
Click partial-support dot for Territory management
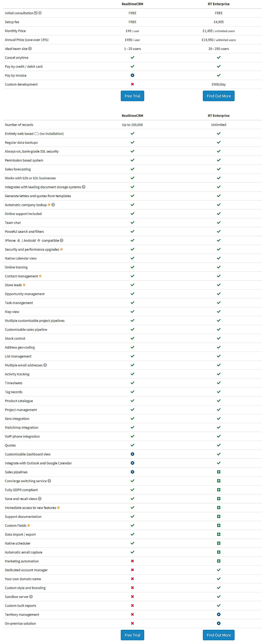(219, 615)
